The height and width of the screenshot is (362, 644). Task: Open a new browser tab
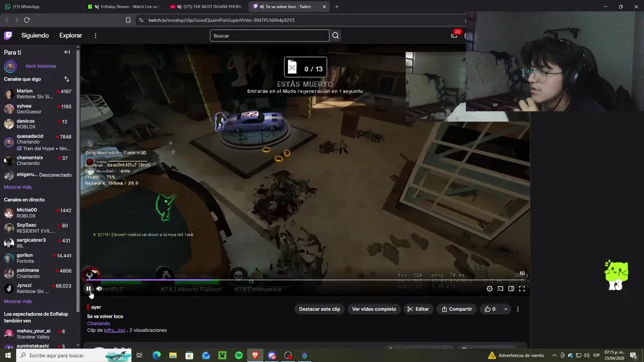click(x=337, y=7)
